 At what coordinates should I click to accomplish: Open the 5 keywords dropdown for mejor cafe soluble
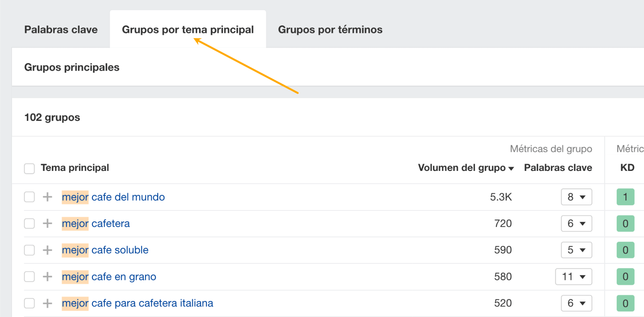[576, 250]
